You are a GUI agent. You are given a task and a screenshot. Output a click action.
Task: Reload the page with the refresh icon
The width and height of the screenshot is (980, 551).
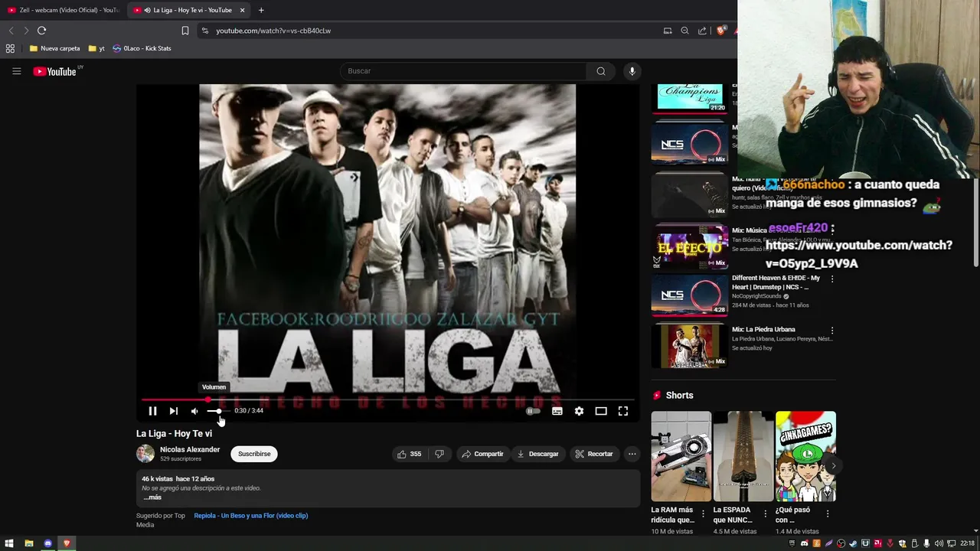coord(41,31)
